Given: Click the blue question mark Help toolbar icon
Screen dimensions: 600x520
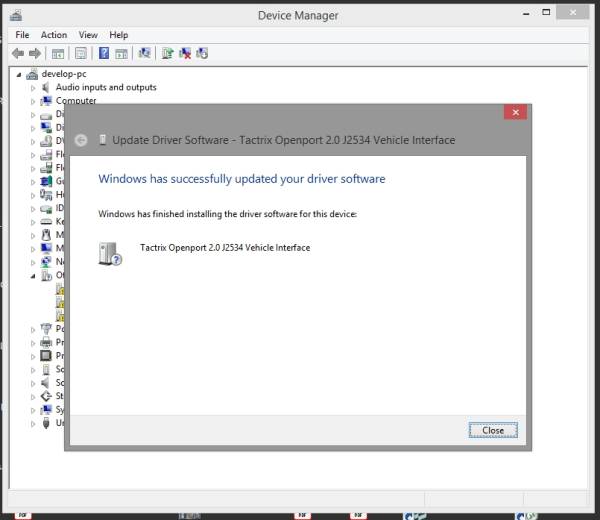Looking at the screenshot, I should click(104, 53).
